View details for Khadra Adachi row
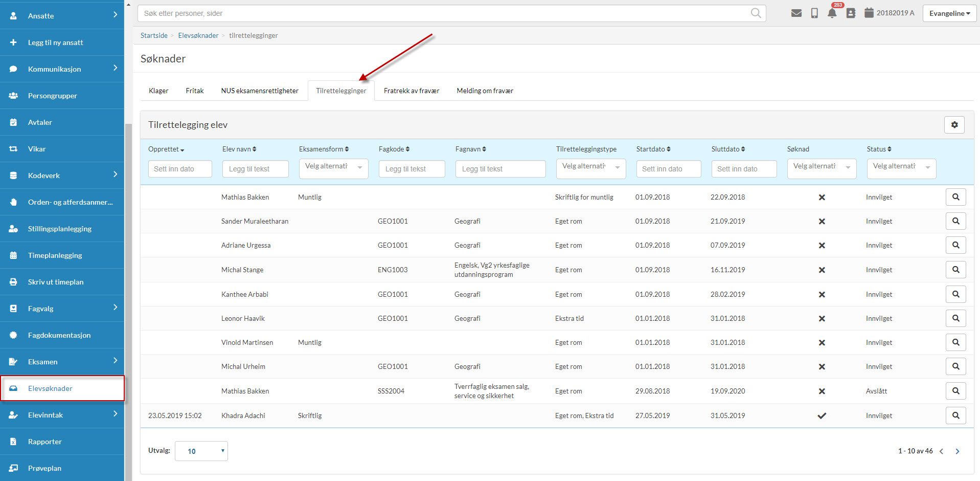 click(x=955, y=416)
